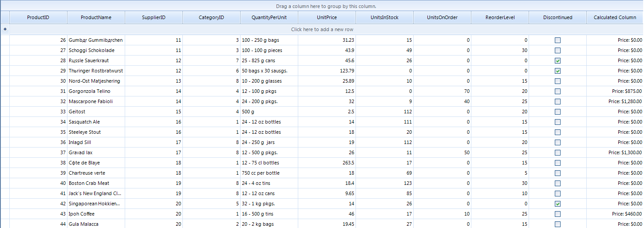Select the Jack's New England name cell
644x228 pixels.
pyautogui.click(x=96, y=193)
